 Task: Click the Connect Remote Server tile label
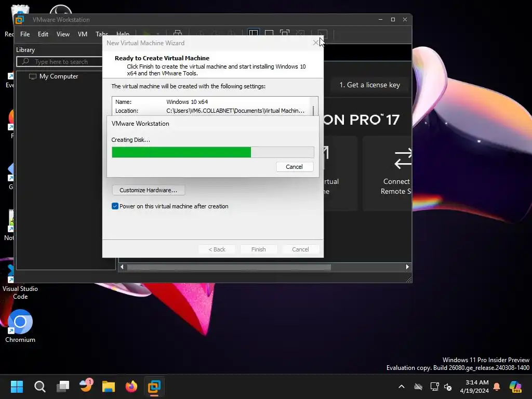pos(395,187)
